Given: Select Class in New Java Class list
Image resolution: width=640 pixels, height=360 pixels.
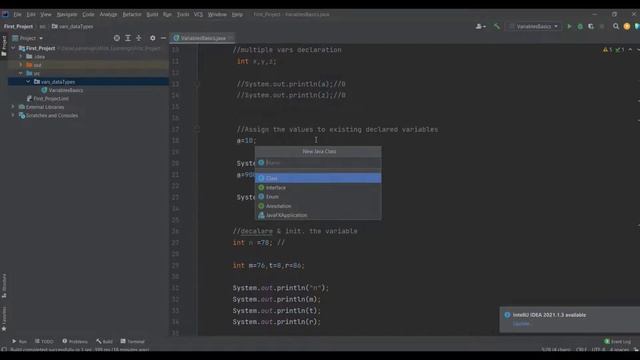Looking at the screenshot, I should [x=318, y=178].
